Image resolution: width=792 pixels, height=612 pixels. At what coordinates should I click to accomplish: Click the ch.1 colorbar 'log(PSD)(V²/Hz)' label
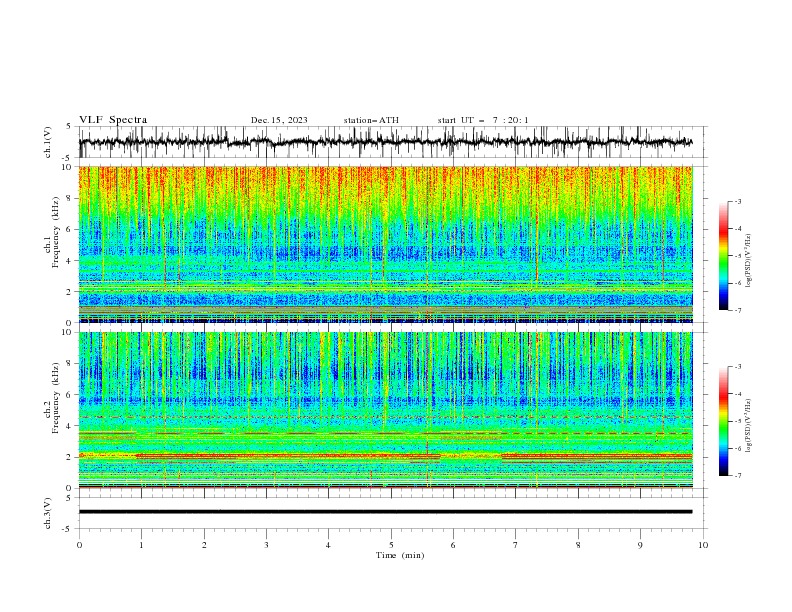coord(749,261)
